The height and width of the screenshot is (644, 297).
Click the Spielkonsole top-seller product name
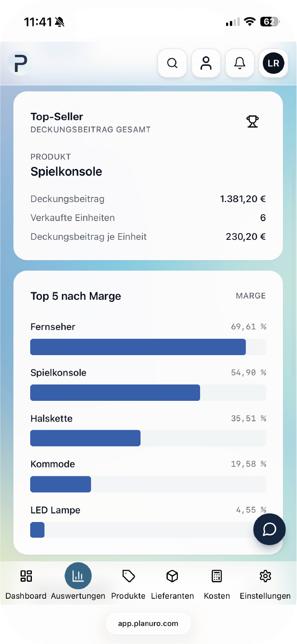[66, 171]
